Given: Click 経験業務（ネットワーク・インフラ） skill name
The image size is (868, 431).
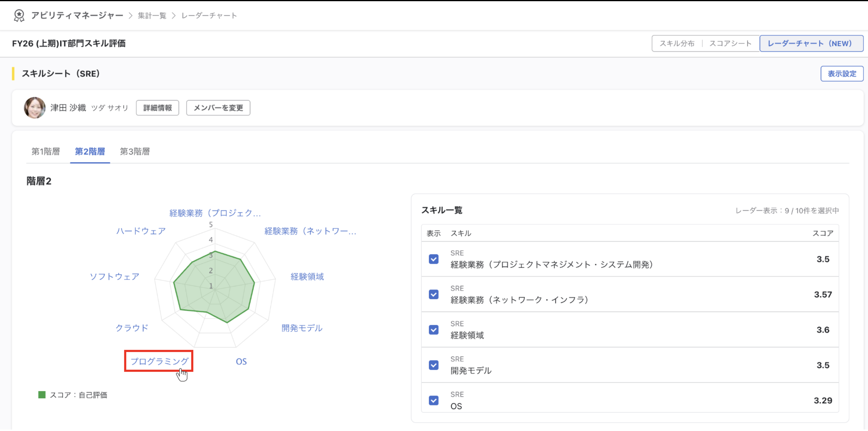Looking at the screenshot, I should click(520, 300).
